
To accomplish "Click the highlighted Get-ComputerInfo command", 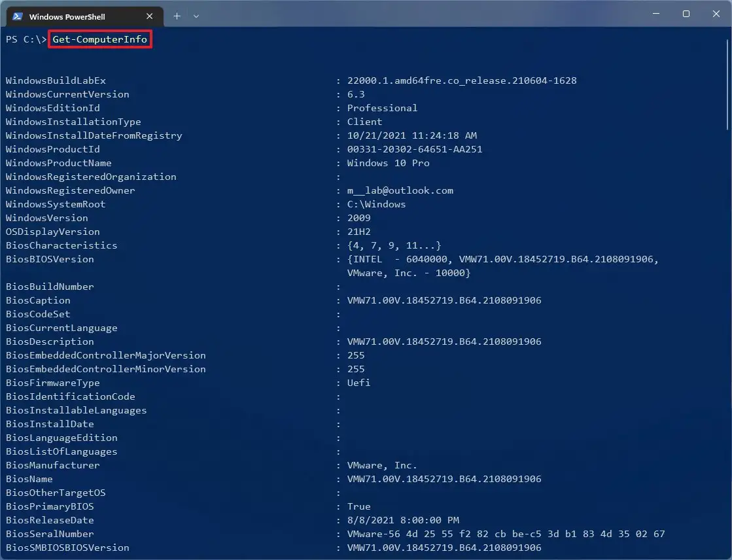I will coord(100,40).
